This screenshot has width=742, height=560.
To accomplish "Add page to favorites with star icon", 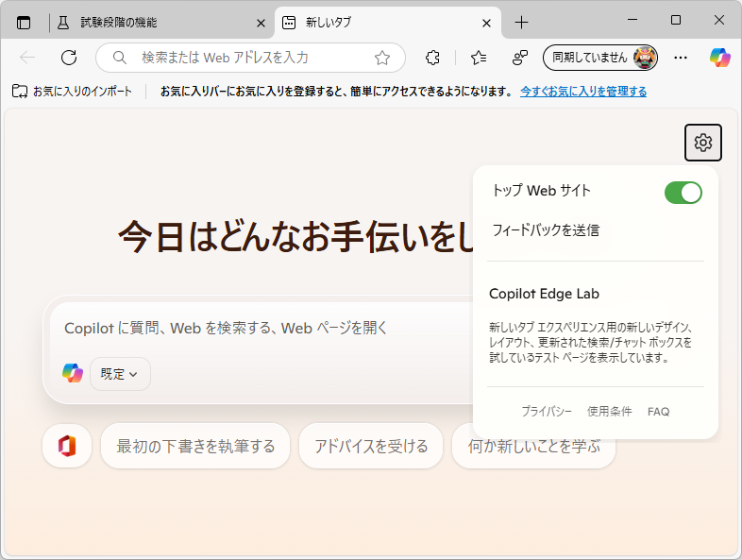I will coord(382,58).
